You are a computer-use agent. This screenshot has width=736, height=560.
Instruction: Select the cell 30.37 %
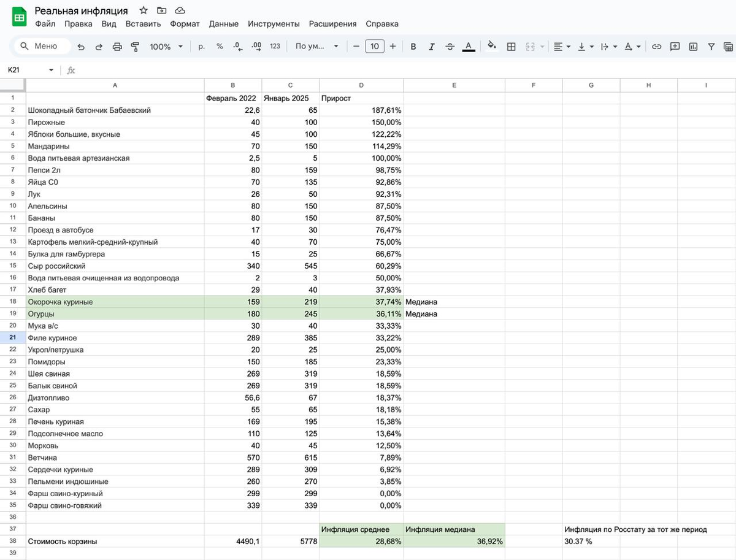[591, 542]
